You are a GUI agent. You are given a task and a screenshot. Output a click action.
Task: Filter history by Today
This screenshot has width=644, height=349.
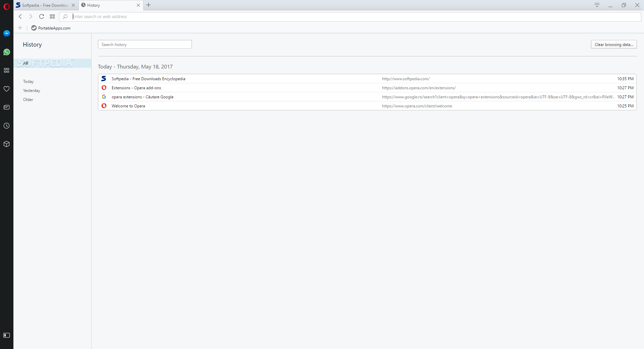[x=28, y=82]
